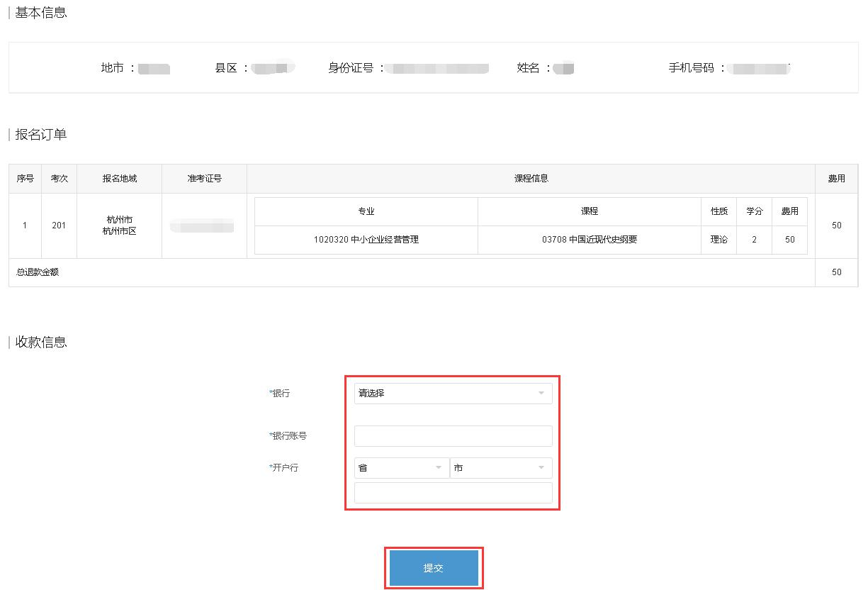Expand the 市 city dropdown
The image size is (868, 590).
(500, 468)
